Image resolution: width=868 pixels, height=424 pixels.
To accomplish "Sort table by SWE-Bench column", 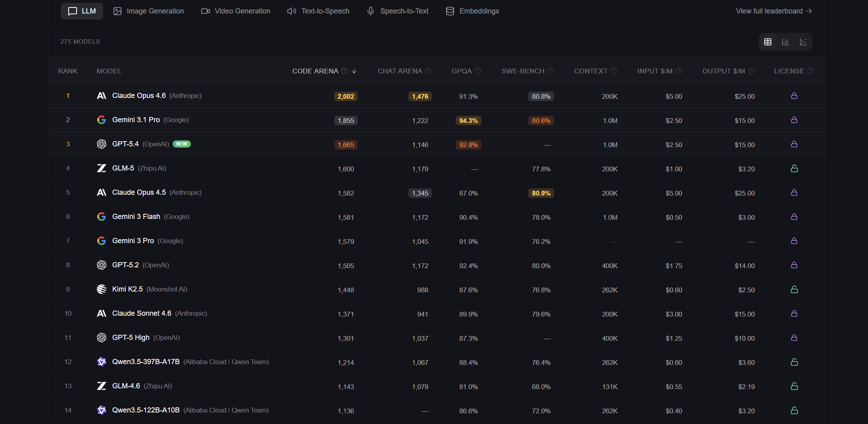I will (523, 71).
